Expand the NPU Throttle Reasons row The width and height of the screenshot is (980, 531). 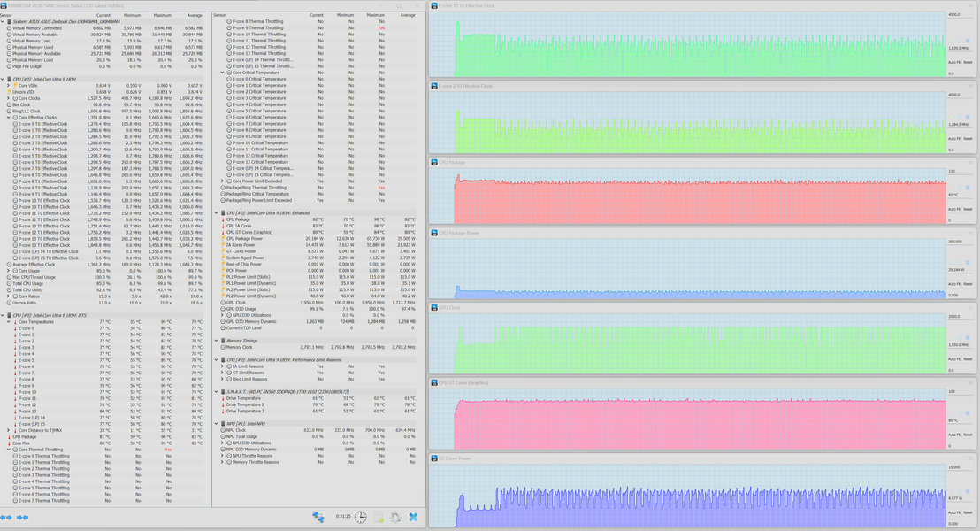point(223,456)
